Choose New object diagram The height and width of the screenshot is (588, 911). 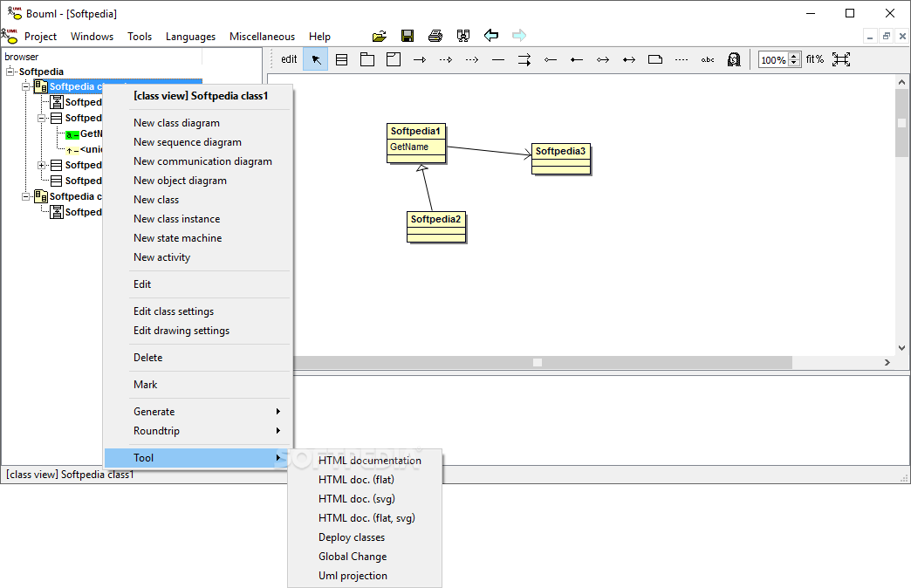[197, 180]
